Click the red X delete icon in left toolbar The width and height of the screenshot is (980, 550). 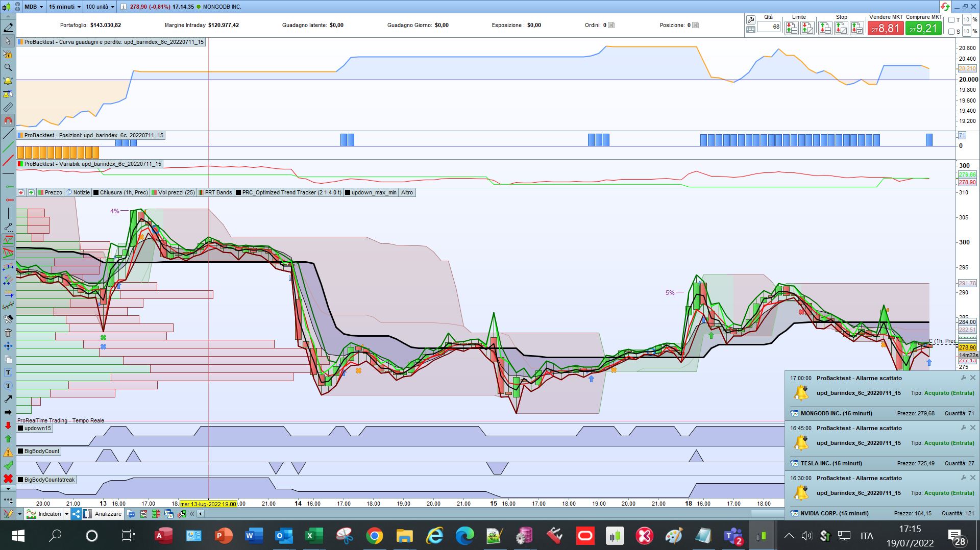tap(8, 479)
